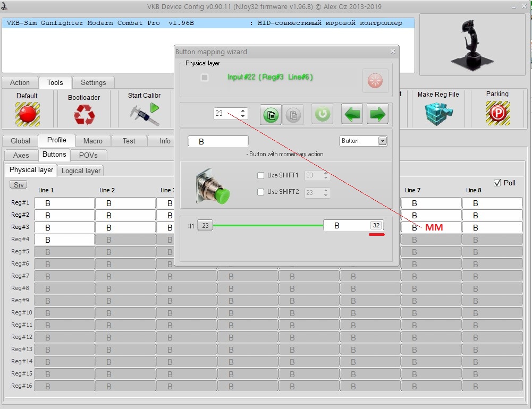
Task: Enable the Use SHIFT2 checkbox
Action: click(x=260, y=192)
